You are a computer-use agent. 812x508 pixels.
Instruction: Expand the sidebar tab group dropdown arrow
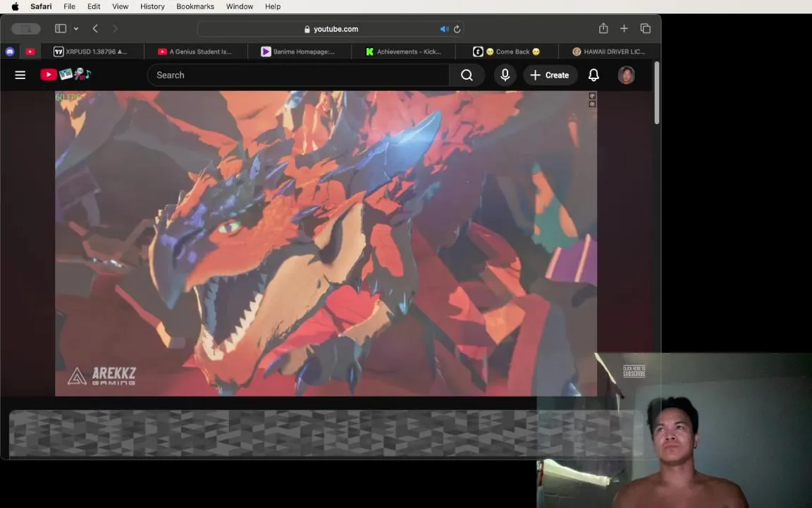76,28
